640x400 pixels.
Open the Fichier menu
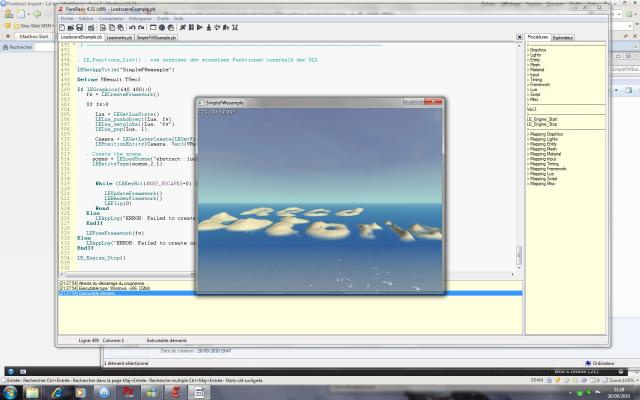click(66, 18)
